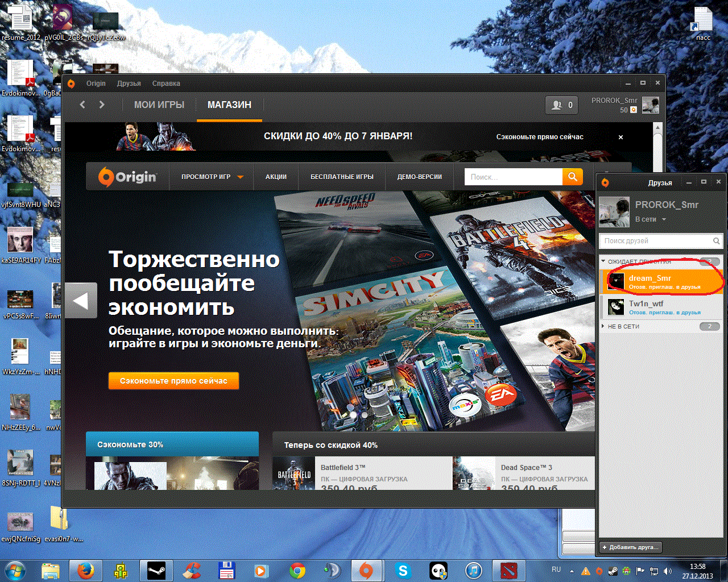Go forward with the Origin forward arrow
Screen dimensions: 728x582
102,105
